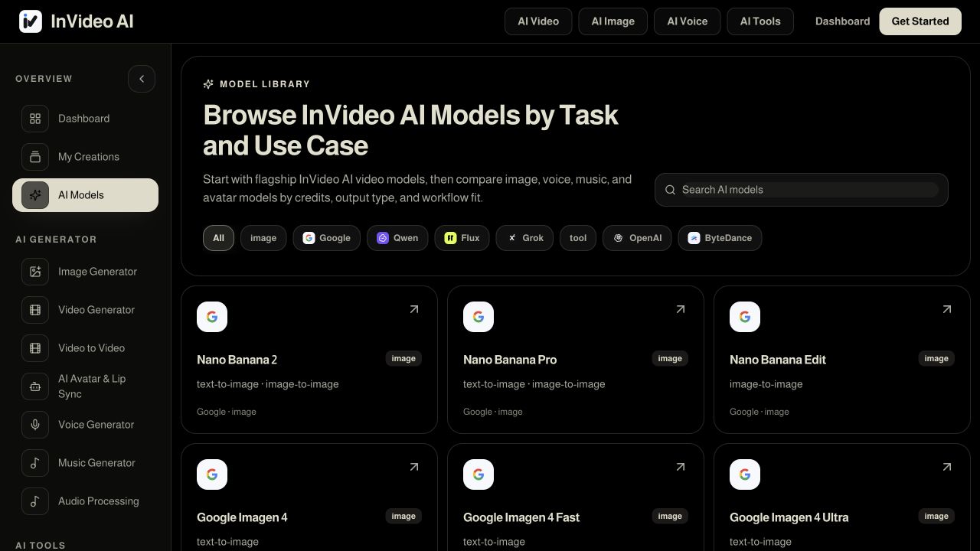980x551 pixels.
Task: Click the Google Imagen 4 Fast arrow icon
Action: click(x=681, y=467)
